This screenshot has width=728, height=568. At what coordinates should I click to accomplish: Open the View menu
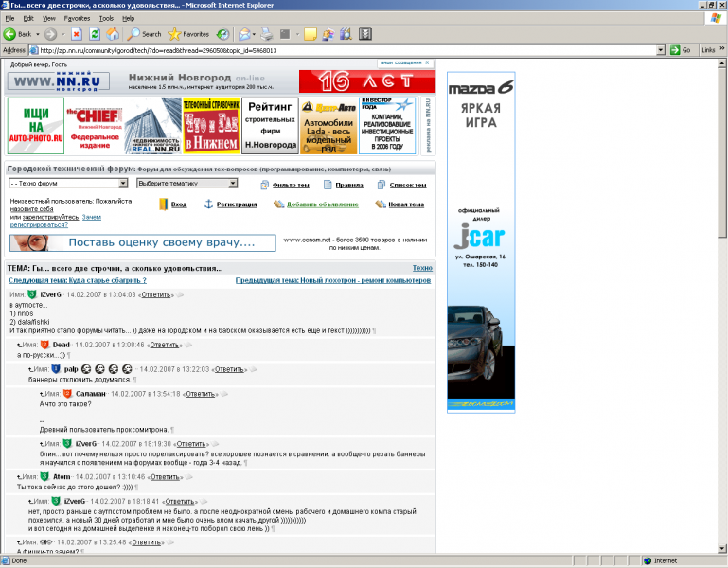pos(48,18)
